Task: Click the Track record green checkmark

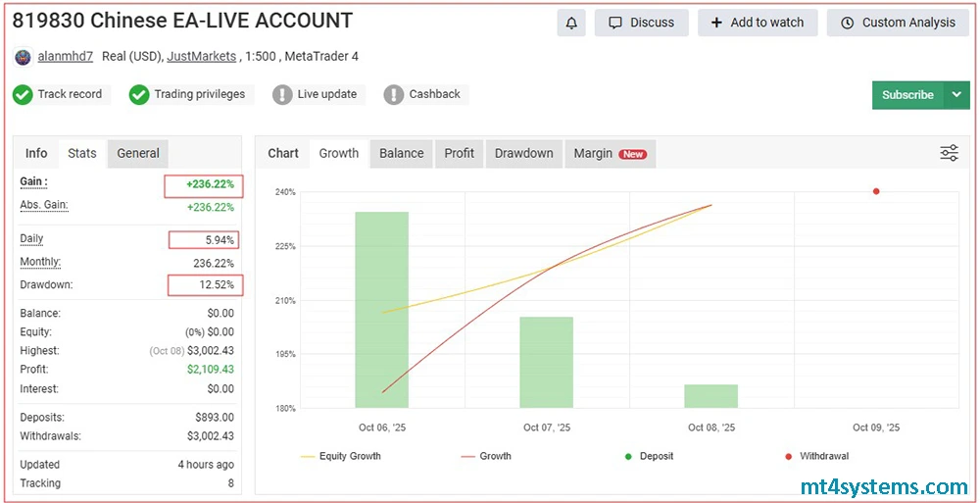Action: (23, 95)
